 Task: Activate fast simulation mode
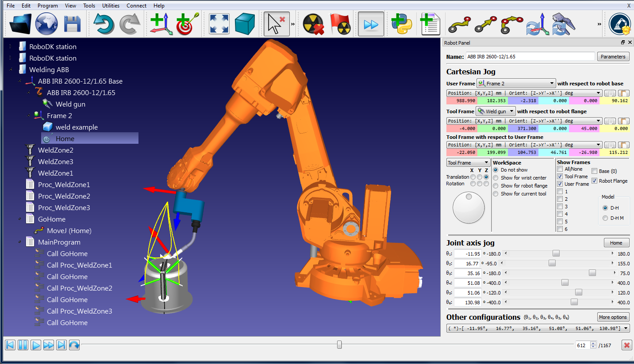[x=371, y=23]
